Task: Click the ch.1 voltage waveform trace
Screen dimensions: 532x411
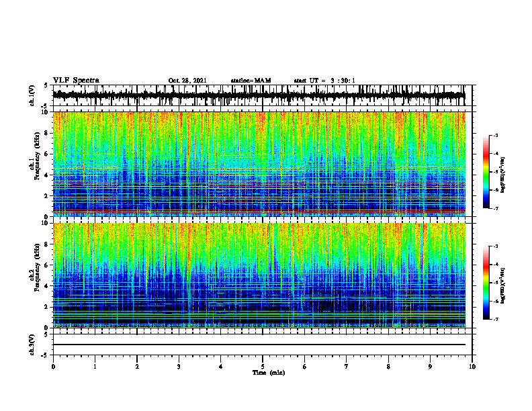Action: pyautogui.click(x=259, y=95)
